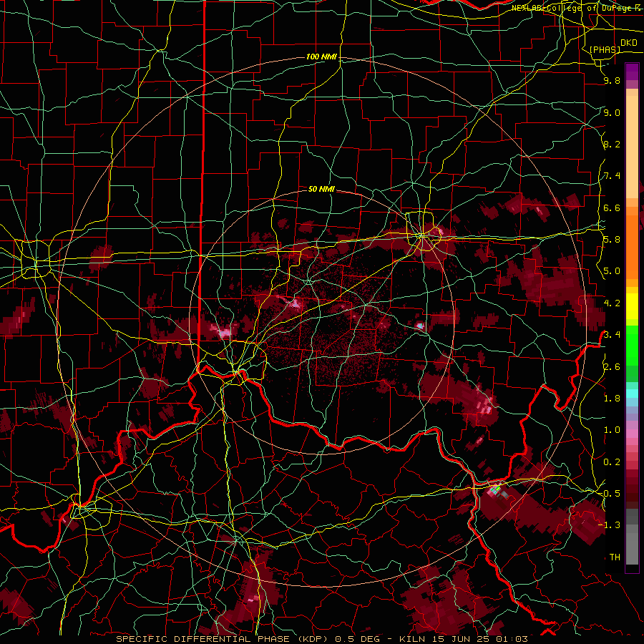The height and width of the screenshot is (644, 644).
Task: Click the 100 NMI range ring label
Action: click(321, 57)
